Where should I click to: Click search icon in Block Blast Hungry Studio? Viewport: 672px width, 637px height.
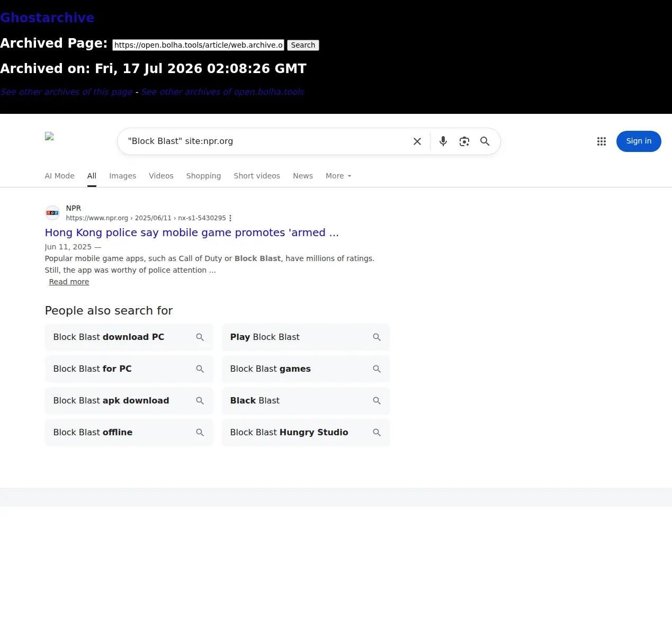coord(377,433)
